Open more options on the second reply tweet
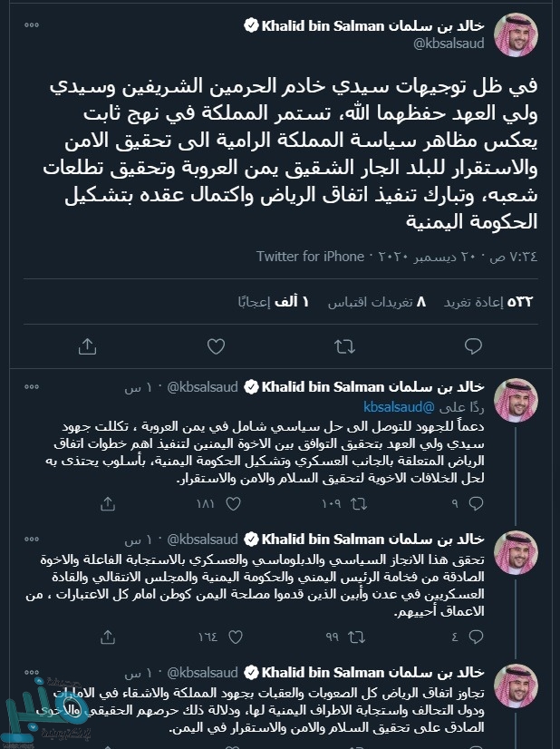Viewport: 560px width, 749px height. pyautogui.click(x=32, y=540)
